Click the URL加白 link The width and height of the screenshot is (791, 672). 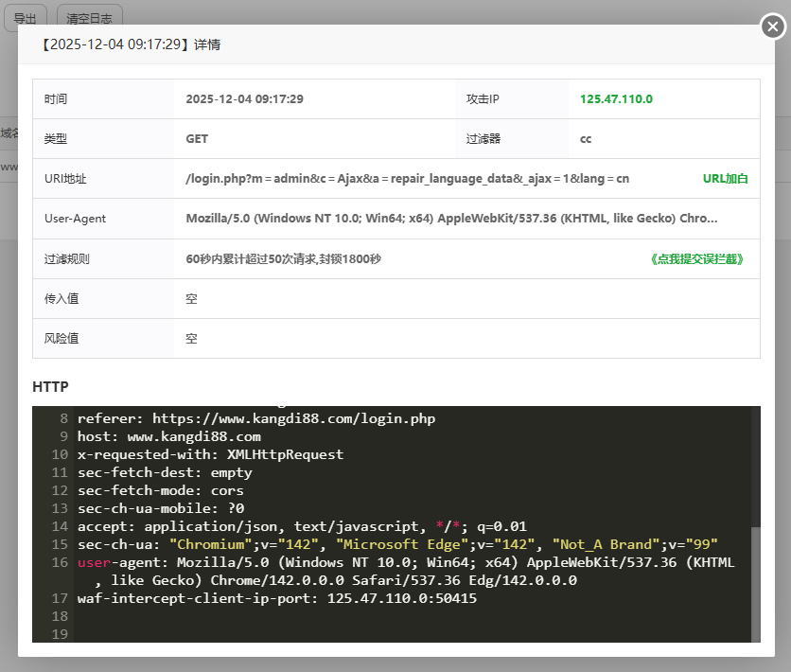pos(725,179)
